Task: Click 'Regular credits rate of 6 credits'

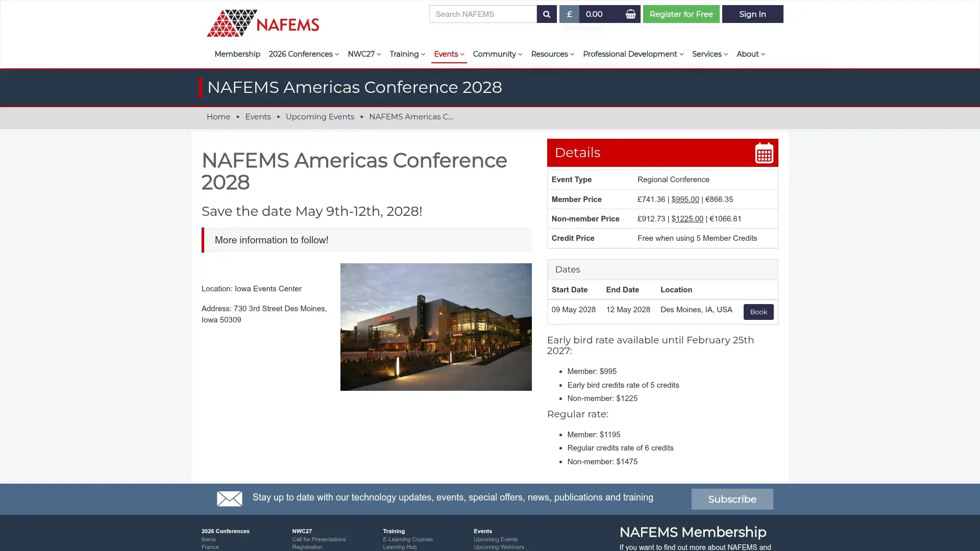Action: [x=620, y=448]
